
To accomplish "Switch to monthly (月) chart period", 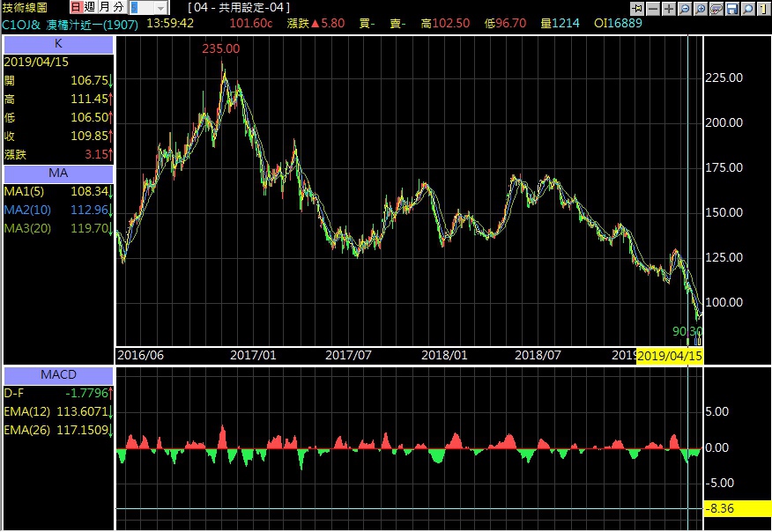I will tap(104, 7).
